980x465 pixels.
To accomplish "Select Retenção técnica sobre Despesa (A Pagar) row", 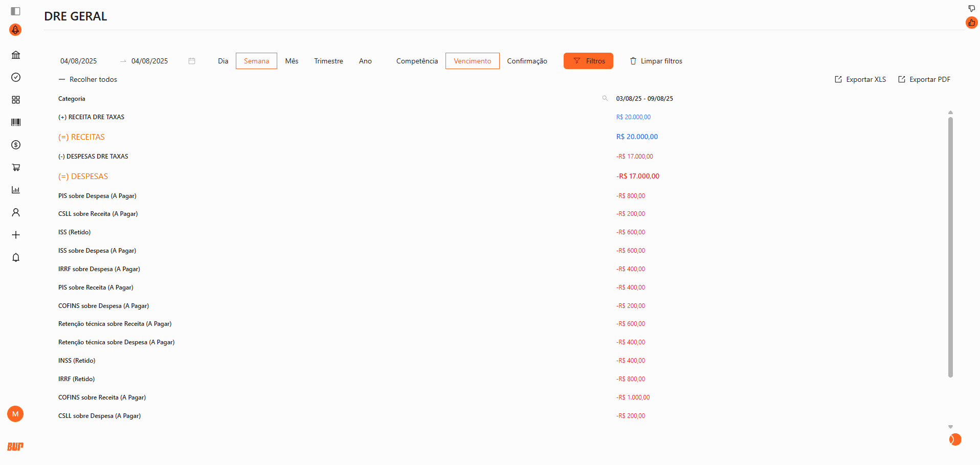I will pyautogui.click(x=503, y=342).
